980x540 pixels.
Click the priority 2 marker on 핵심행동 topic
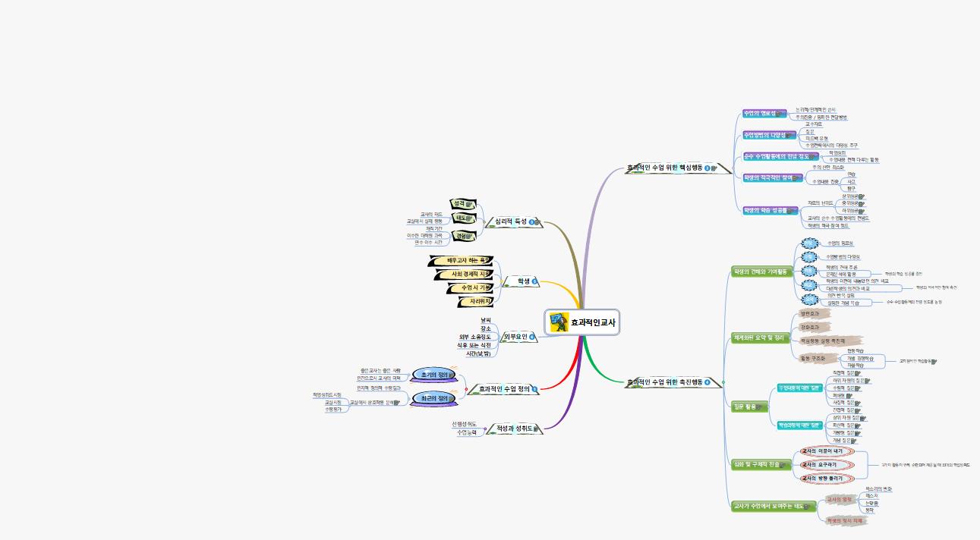[707, 168]
